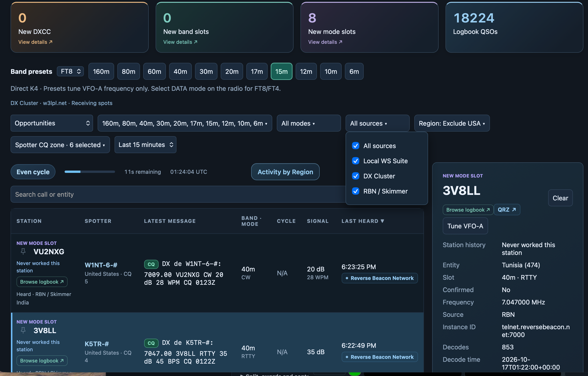Select the 17m band preset

pyautogui.click(x=257, y=71)
